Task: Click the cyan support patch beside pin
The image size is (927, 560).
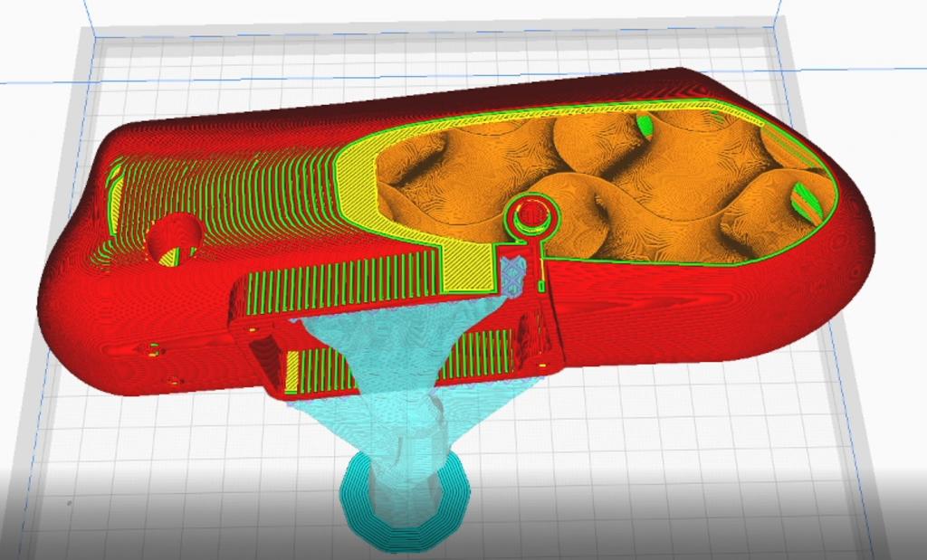Action: (514, 275)
